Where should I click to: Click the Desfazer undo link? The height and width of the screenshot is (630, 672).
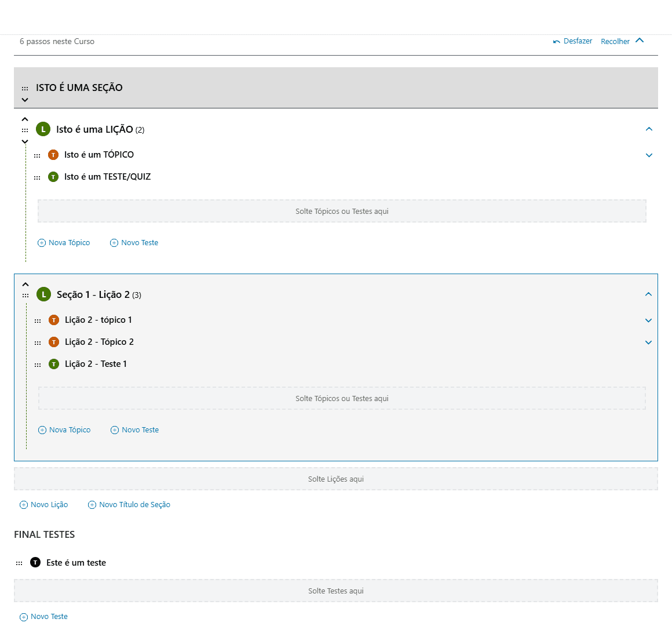(x=572, y=41)
